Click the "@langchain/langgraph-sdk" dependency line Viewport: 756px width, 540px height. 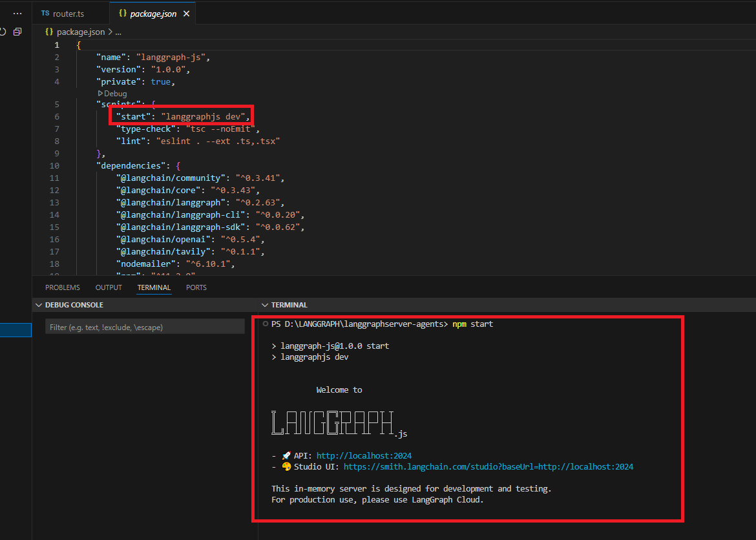(x=210, y=227)
